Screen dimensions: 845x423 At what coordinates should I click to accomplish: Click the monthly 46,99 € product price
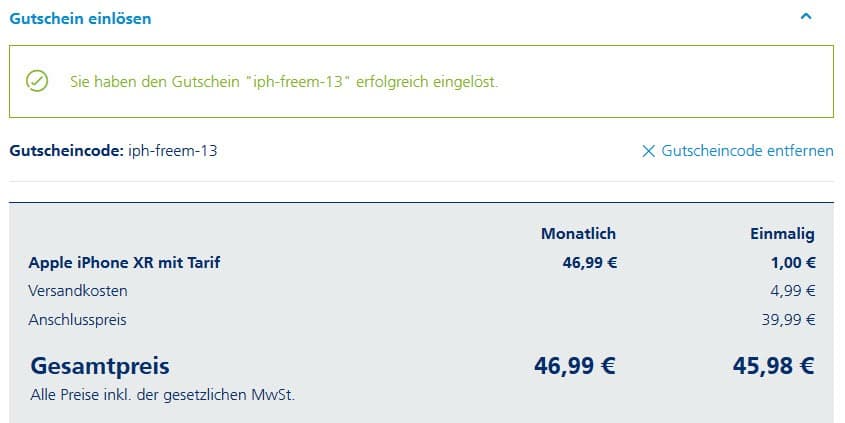(x=590, y=262)
